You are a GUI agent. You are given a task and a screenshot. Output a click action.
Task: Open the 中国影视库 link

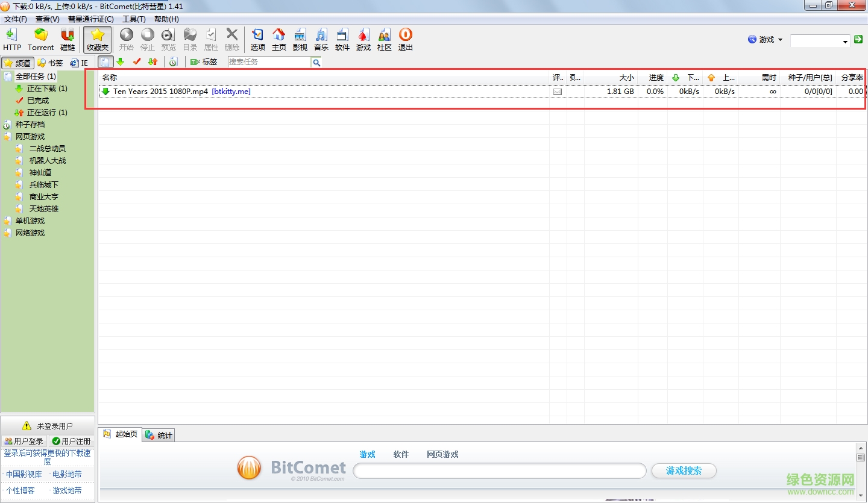pyautogui.click(x=24, y=474)
